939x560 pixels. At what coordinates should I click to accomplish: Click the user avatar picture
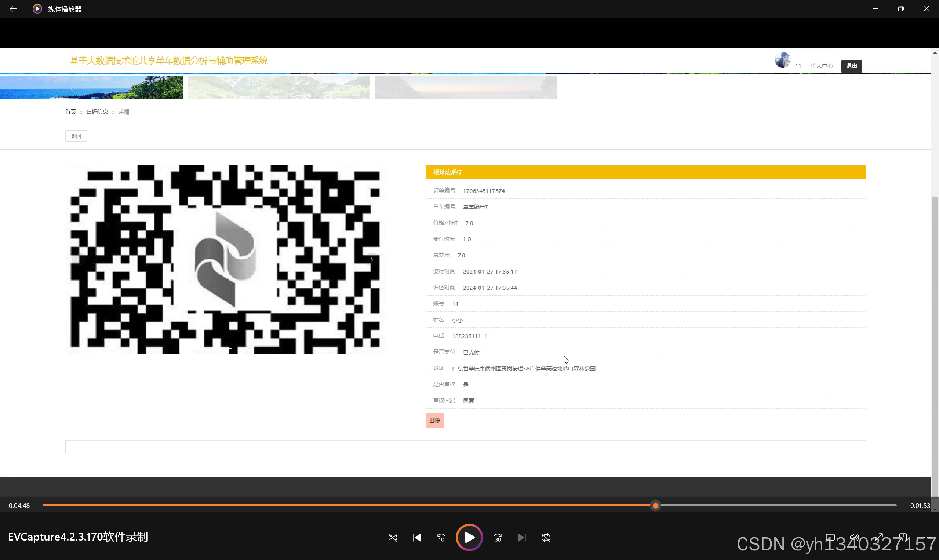[x=783, y=61]
